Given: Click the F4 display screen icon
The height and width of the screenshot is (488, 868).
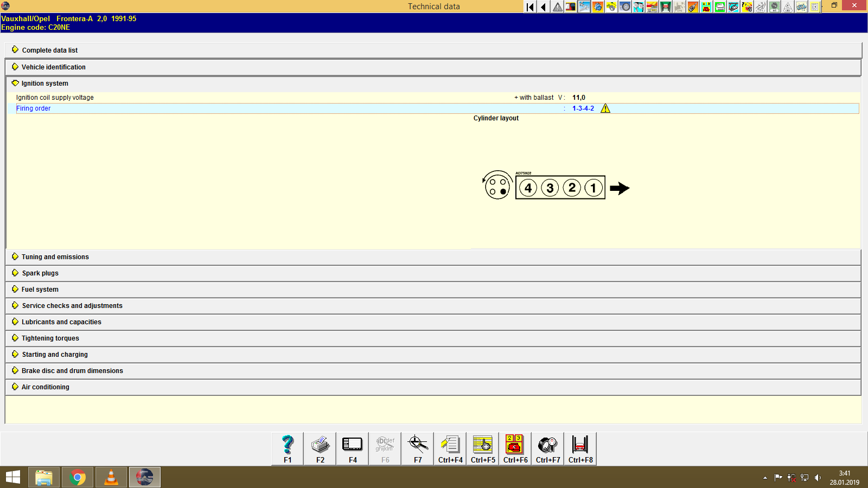Looking at the screenshot, I should click(x=352, y=448).
